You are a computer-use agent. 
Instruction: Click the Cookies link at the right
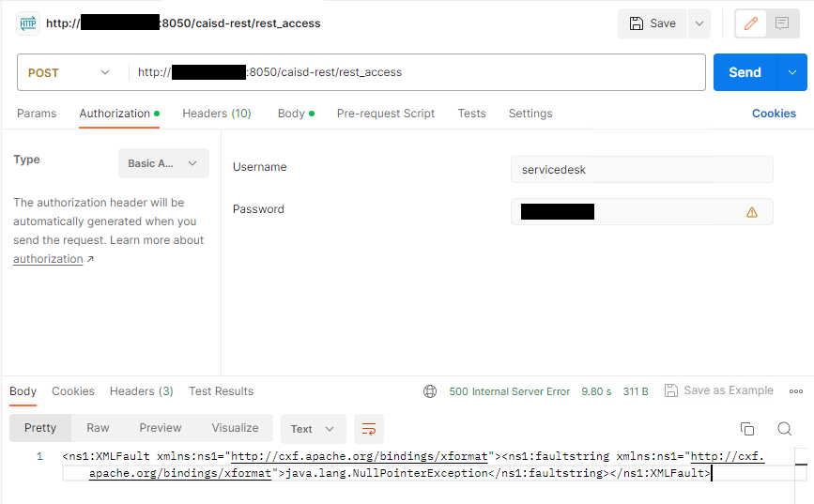click(774, 114)
